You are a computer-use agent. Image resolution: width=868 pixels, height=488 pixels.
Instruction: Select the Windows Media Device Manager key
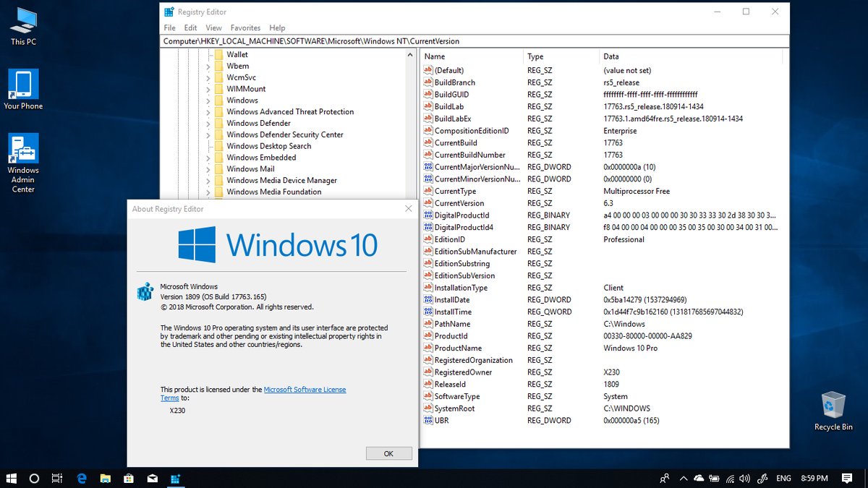(281, 181)
